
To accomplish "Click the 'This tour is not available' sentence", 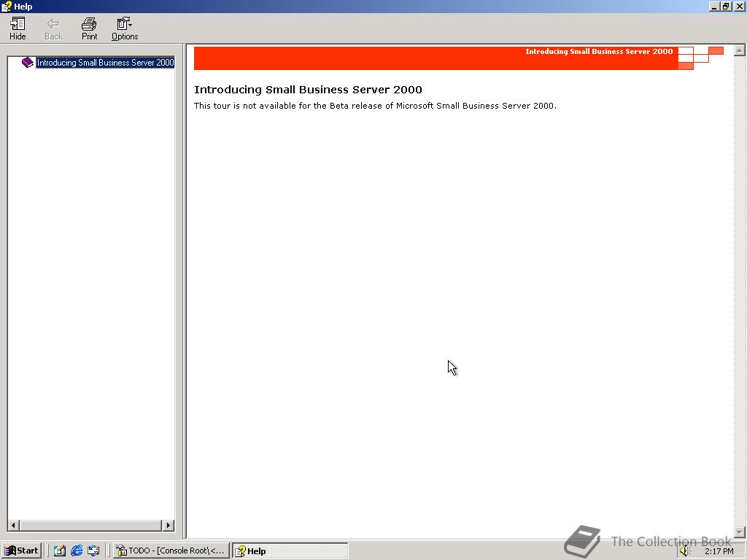I will tap(375, 106).
